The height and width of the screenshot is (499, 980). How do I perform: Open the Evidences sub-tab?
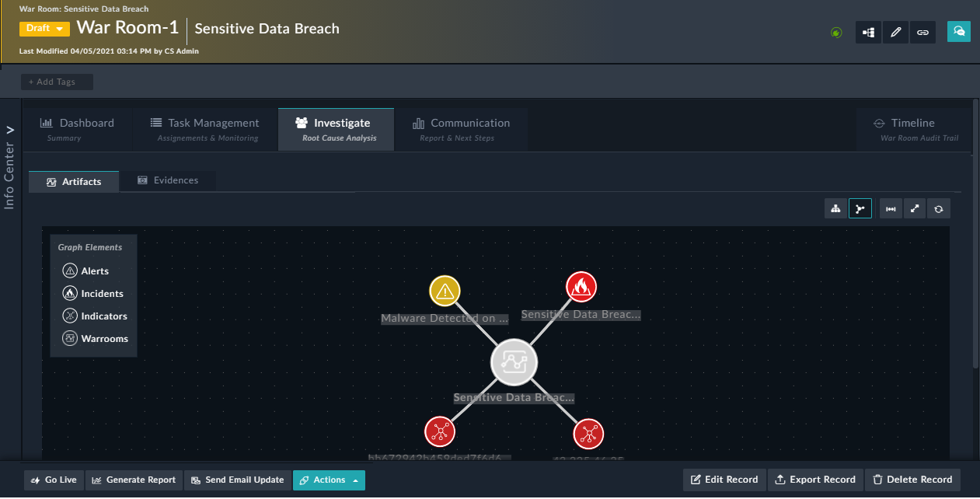click(168, 180)
